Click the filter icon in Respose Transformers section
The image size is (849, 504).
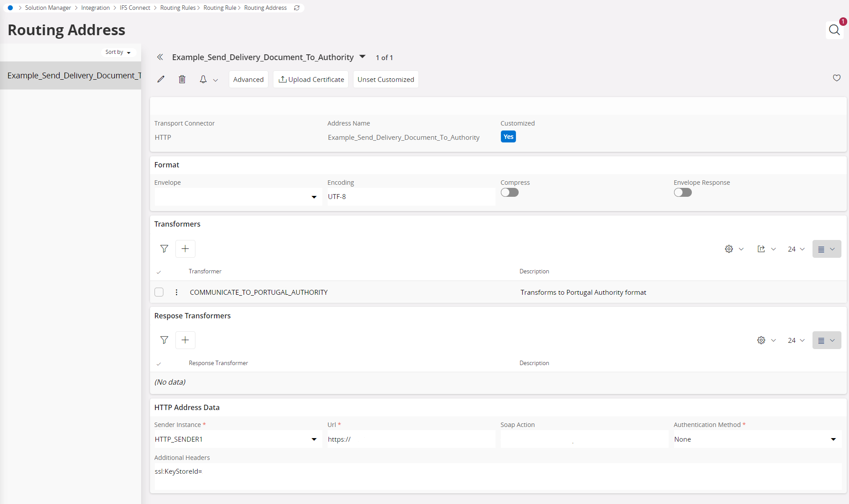[164, 340]
